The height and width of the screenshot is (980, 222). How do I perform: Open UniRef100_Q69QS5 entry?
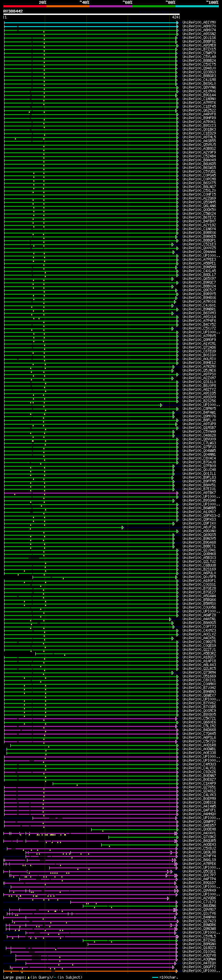tap(199, 535)
